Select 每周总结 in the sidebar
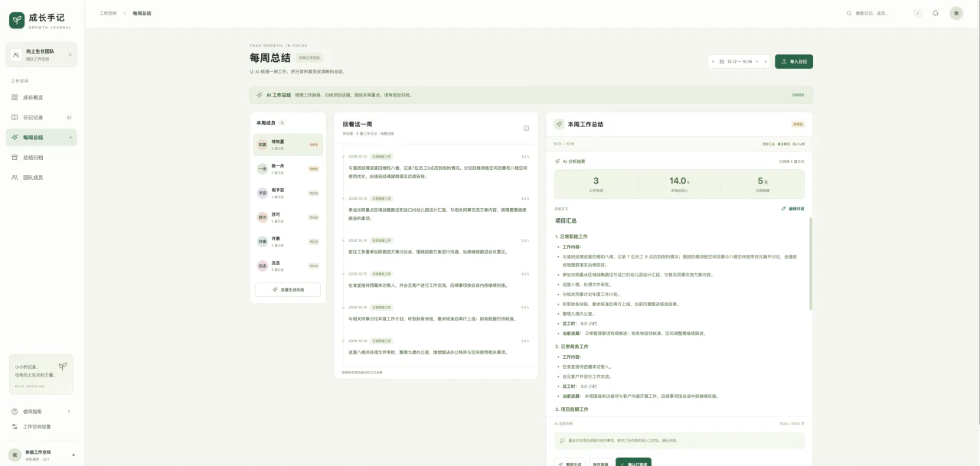This screenshot has width=980, height=466. (42, 138)
